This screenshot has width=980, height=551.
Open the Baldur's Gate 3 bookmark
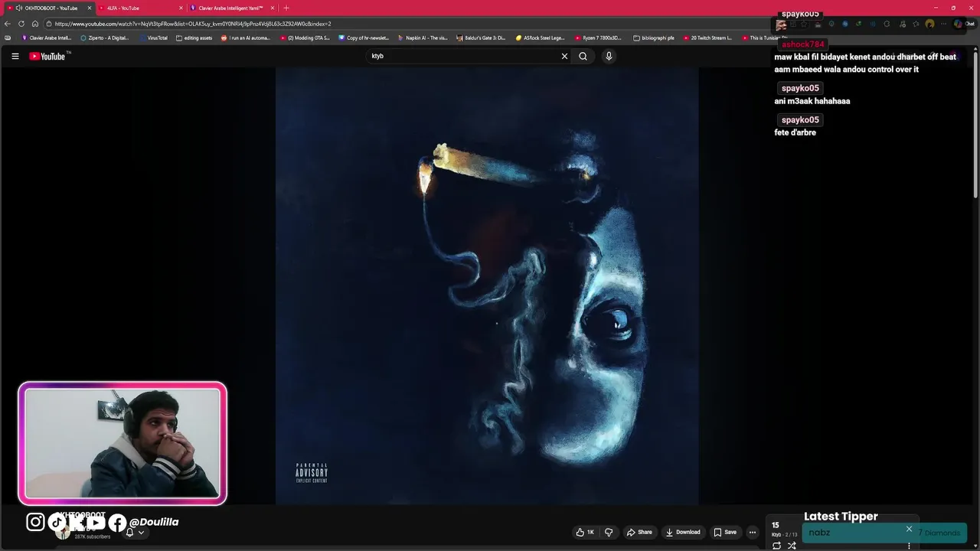[481, 37]
